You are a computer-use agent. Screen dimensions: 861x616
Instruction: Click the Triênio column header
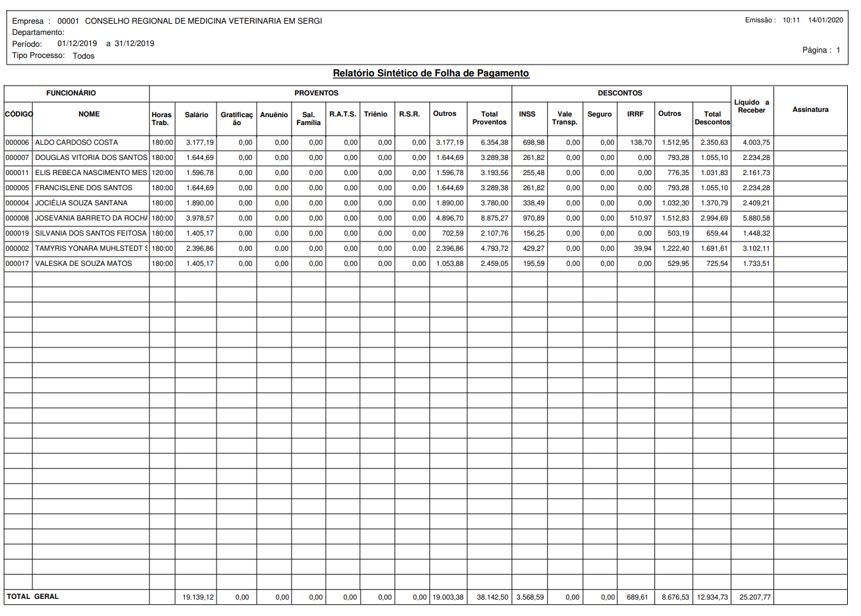point(376,114)
